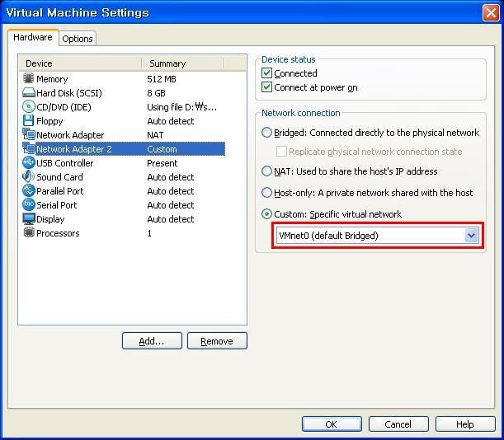Click the Floppy Auto detect summary
This screenshot has width=504, height=440.
(171, 121)
